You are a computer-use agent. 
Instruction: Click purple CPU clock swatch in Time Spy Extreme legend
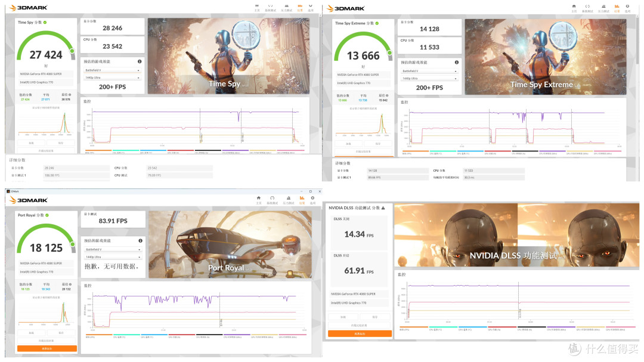(x=553, y=151)
